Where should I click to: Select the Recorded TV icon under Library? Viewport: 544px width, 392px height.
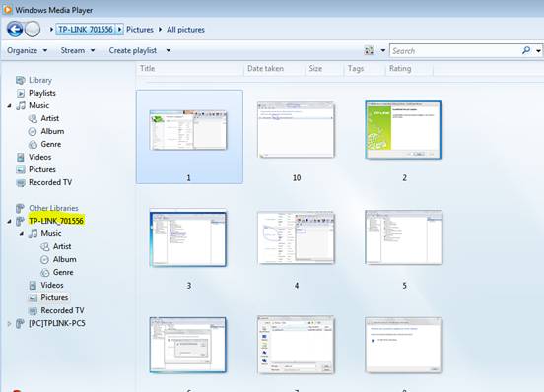coord(21,182)
